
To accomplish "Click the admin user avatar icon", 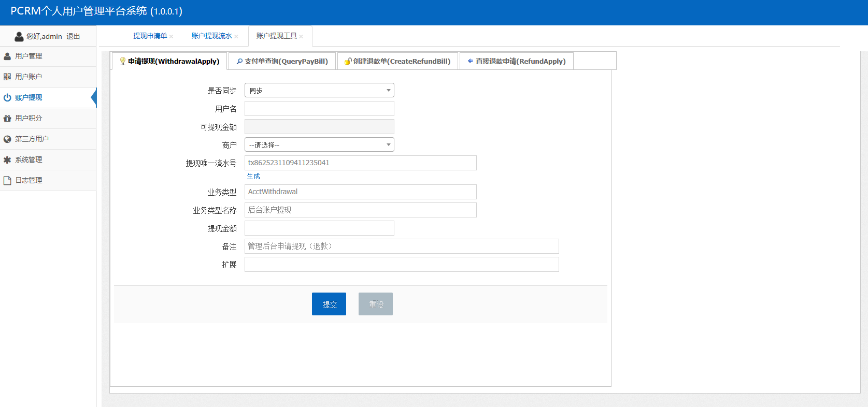I will click(19, 36).
